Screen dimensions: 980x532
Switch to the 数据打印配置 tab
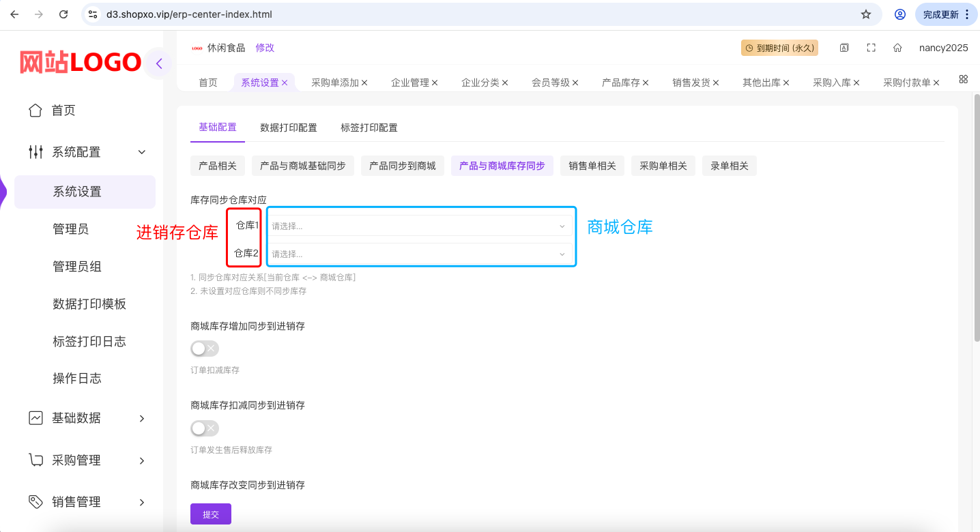pos(289,128)
